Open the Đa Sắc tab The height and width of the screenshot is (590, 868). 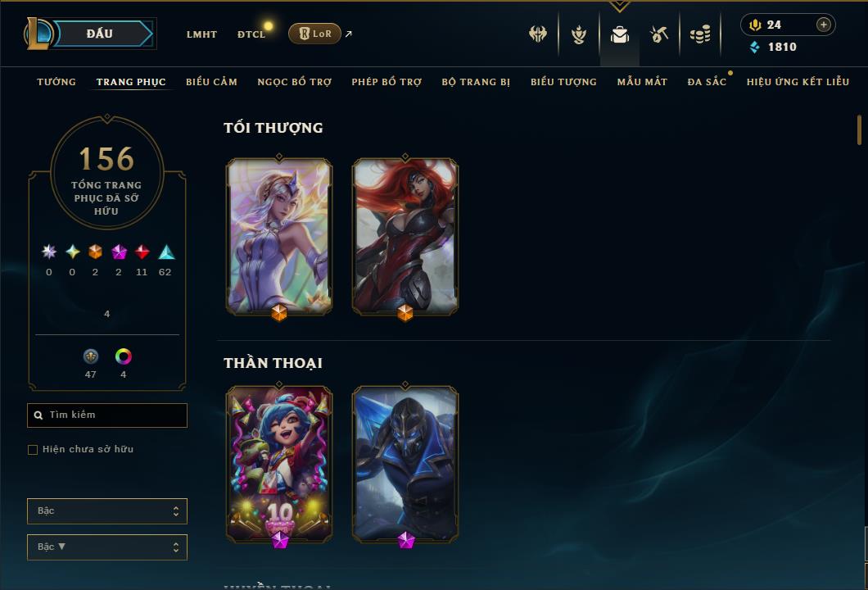707,82
